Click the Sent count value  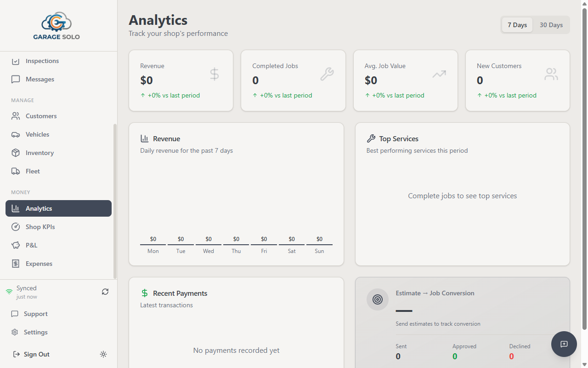(398, 356)
